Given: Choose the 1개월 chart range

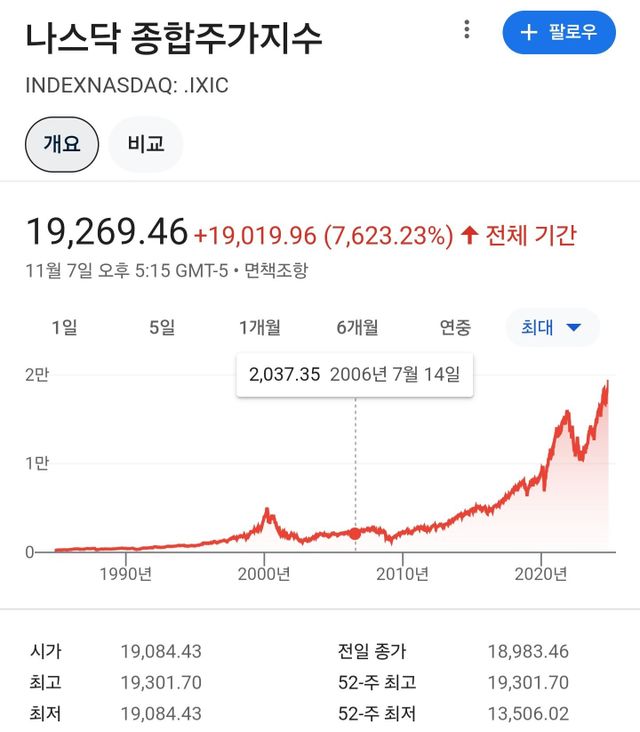Looking at the screenshot, I should (x=259, y=327).
